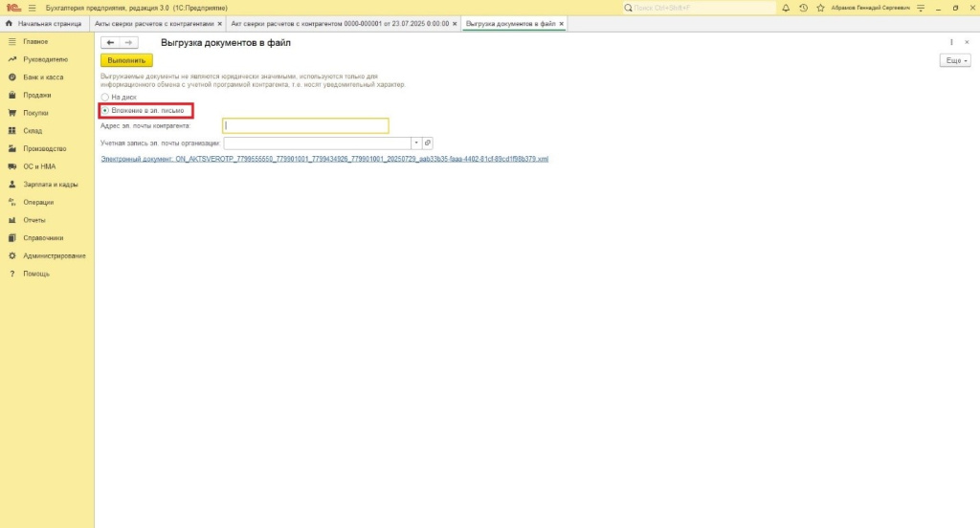This screenshot has width=980, height=528.
Task: Click the Справочники book icon
Action: point(11,238)
